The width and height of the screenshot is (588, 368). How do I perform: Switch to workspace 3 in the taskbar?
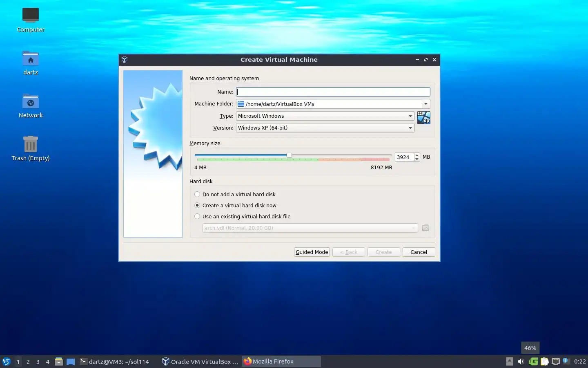(x=38, y=361)
